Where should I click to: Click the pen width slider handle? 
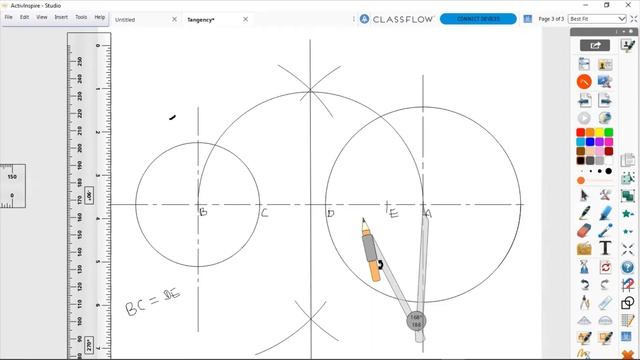pos(581,180)
